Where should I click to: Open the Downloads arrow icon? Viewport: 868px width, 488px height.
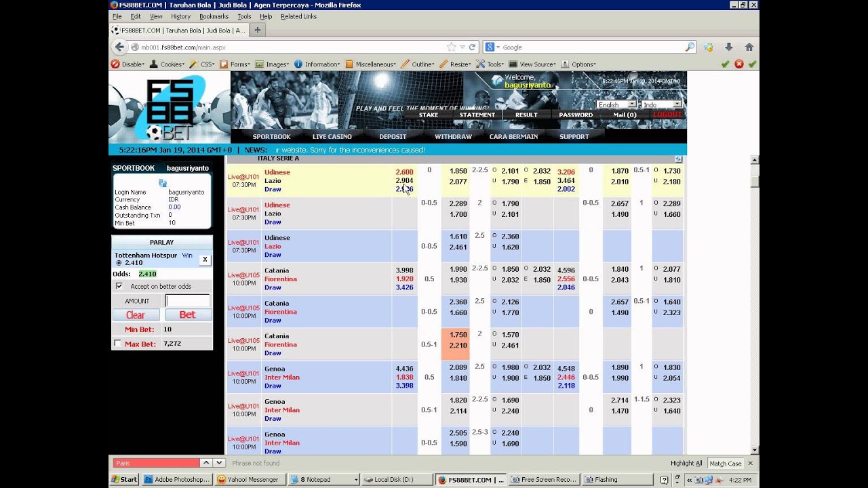(729, 47)
